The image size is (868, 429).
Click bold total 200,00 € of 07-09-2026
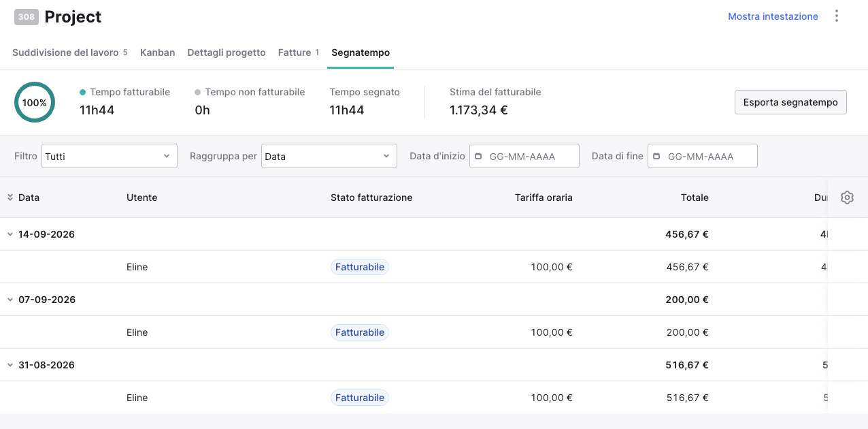[x=687, y=300]
